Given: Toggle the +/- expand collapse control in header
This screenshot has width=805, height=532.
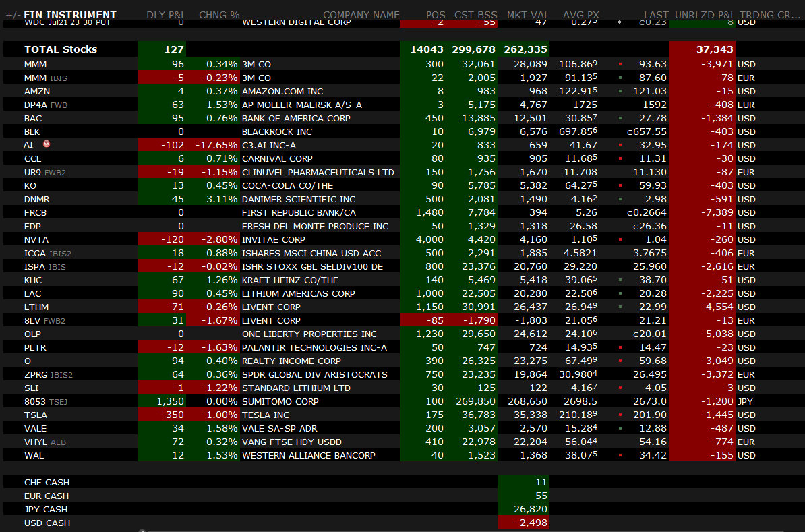Looking at the screenshot, I should tap(11, 15).
